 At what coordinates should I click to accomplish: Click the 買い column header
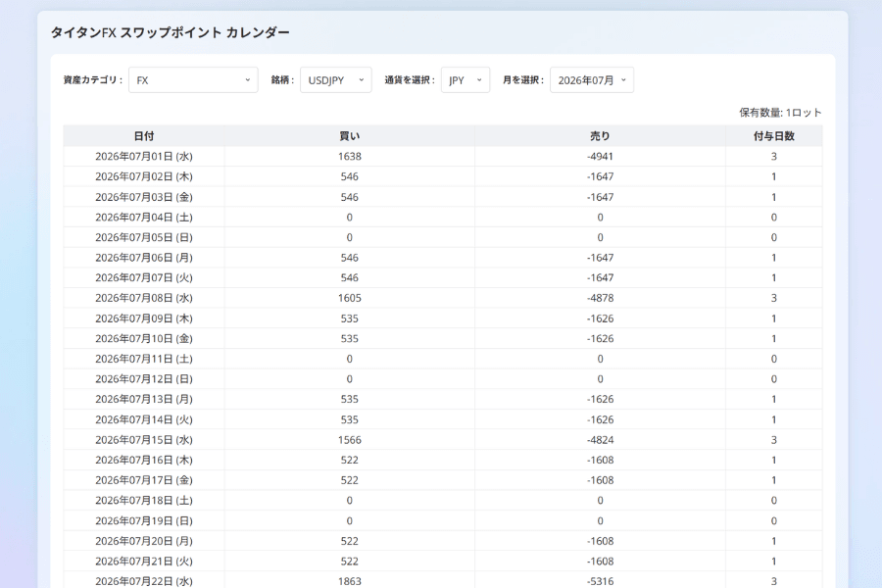point(349,136)
